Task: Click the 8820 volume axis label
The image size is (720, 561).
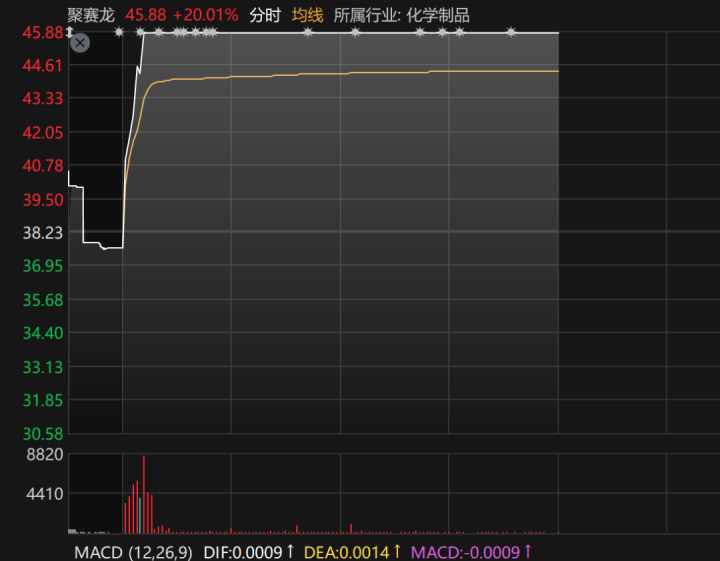Action: (45, 454)
